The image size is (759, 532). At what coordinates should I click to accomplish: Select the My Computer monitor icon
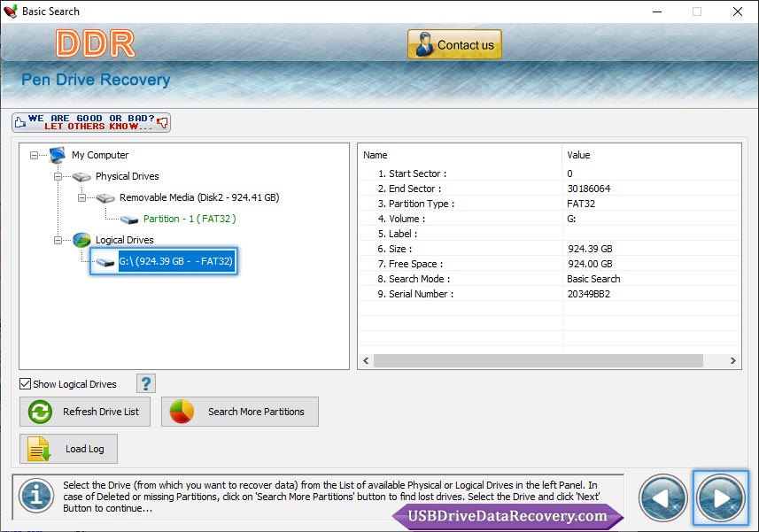coord(57,155)
